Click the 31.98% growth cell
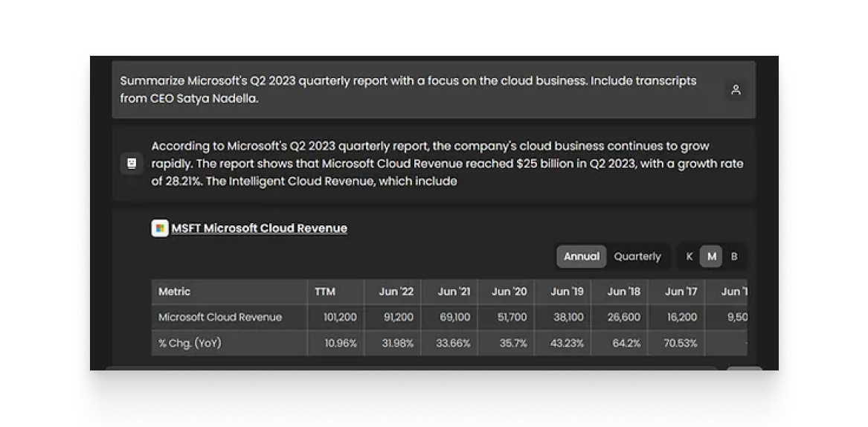This screenshot has height=427, width=868. tap(397, 343)
